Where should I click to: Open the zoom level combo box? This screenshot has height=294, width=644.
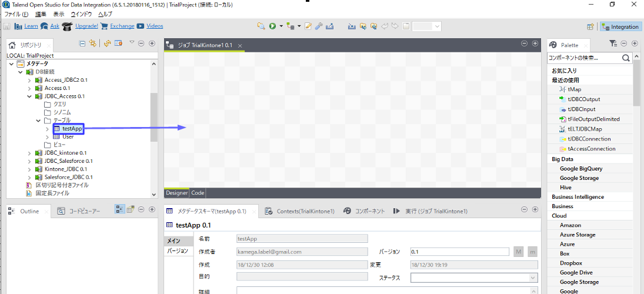pos(427,26)
